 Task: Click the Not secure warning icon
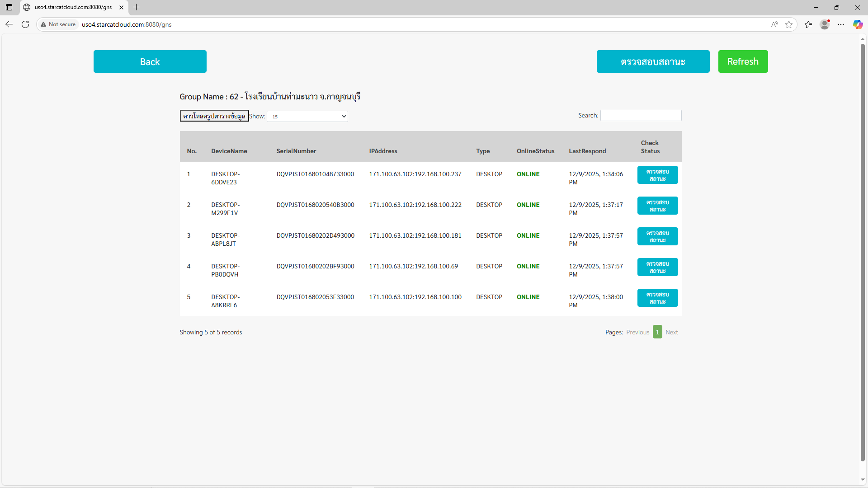pos(43,24)
